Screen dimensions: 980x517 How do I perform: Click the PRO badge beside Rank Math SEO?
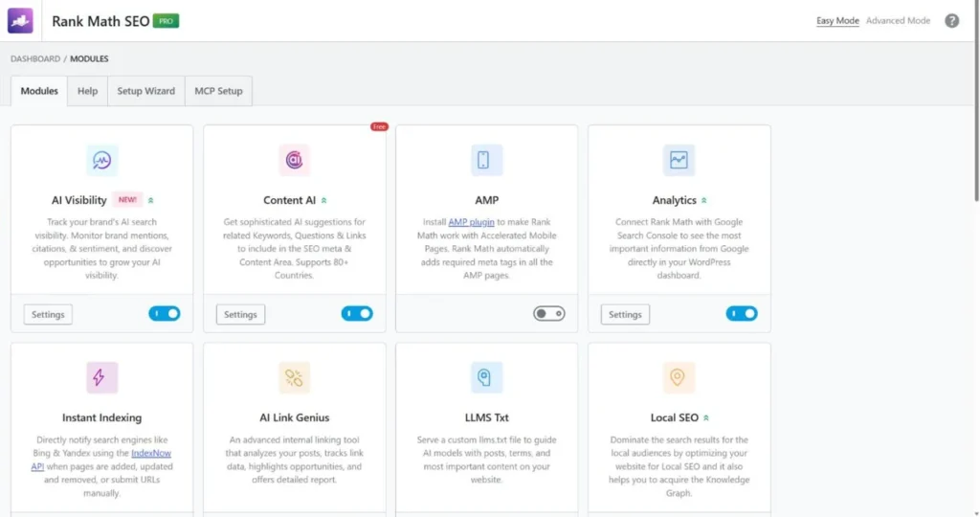166,21
